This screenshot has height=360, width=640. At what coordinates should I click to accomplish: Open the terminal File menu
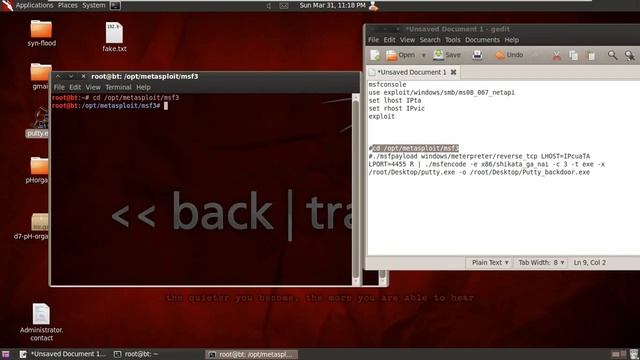point(59,87)
